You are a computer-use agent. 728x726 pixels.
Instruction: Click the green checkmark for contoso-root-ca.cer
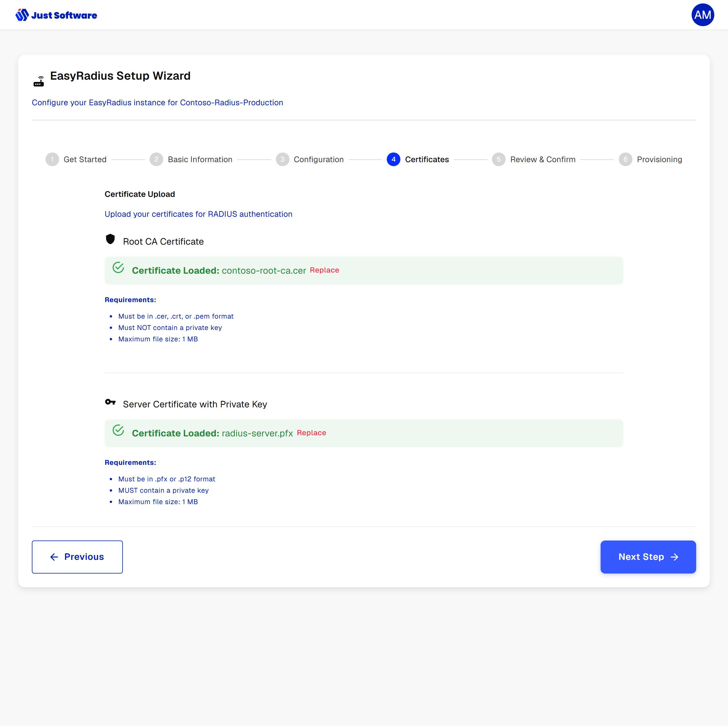pos(118,268)
